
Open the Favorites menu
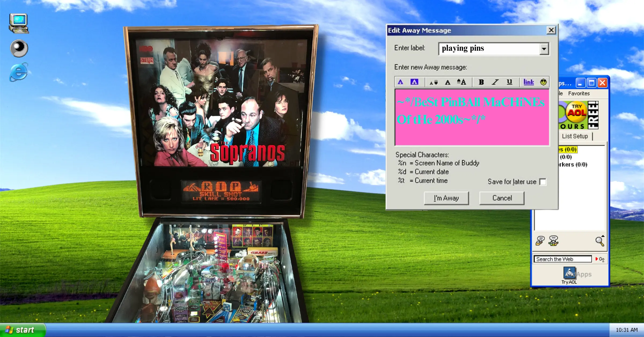(579, 93)
